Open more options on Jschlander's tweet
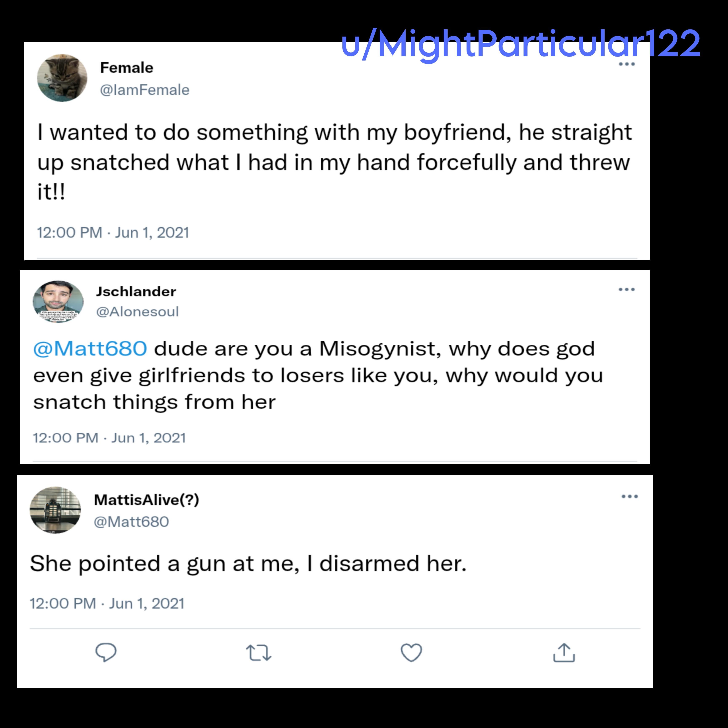Image resolution: width=728 pixels, height=728 pixels. (x=627, y=289)
